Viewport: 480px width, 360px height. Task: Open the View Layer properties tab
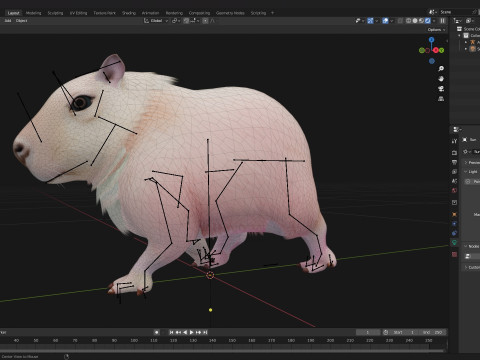(454, 172)
